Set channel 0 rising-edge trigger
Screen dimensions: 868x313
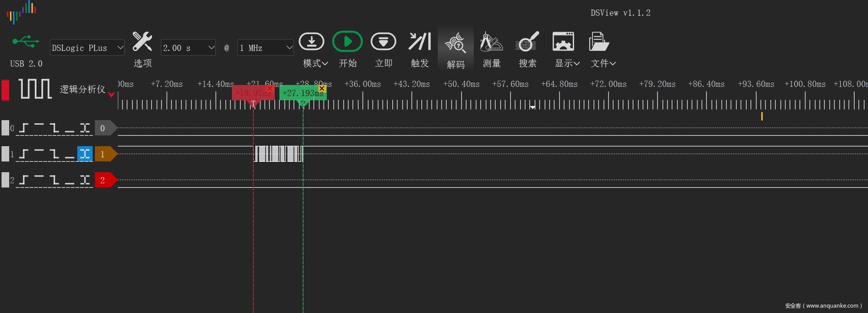tap(24, 128)
